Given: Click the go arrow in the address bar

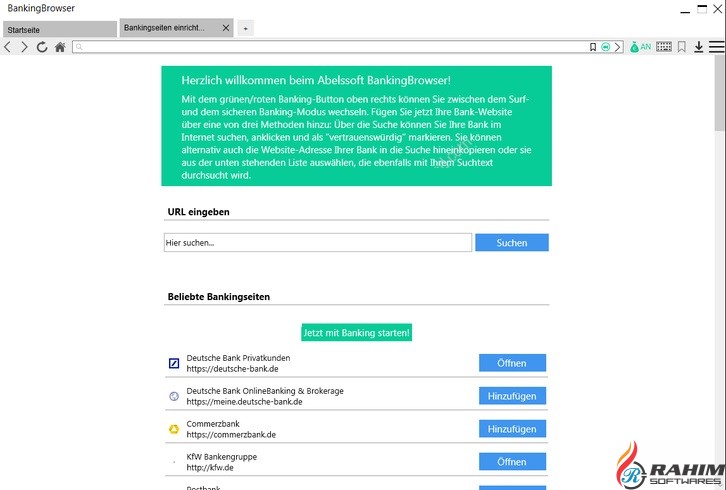Looking at the screenshot, I should (619, 47).
